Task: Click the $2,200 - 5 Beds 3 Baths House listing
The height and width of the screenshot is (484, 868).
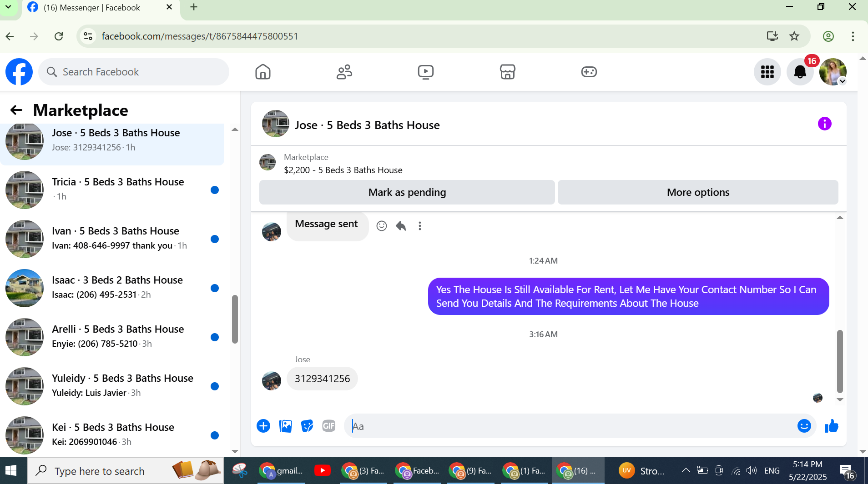Action: tap(343, 170)
